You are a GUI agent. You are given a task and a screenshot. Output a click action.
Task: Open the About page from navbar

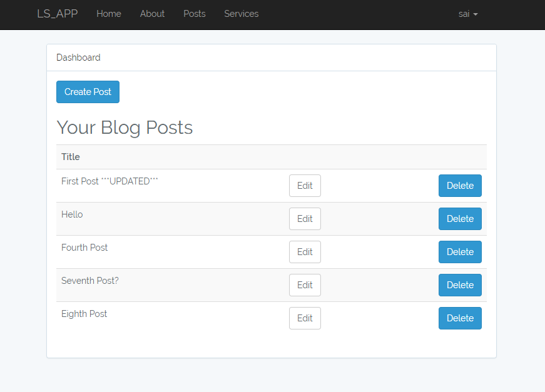(152, 14)
